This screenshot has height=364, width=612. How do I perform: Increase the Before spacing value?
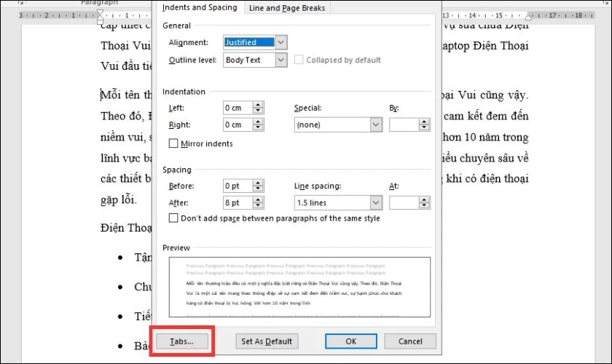tap(258, 183)
